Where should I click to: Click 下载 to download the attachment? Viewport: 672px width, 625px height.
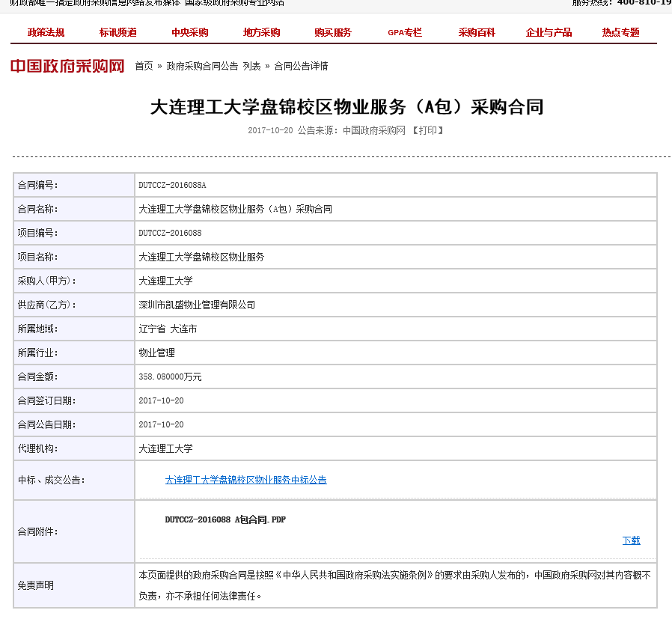coord(631,540)
